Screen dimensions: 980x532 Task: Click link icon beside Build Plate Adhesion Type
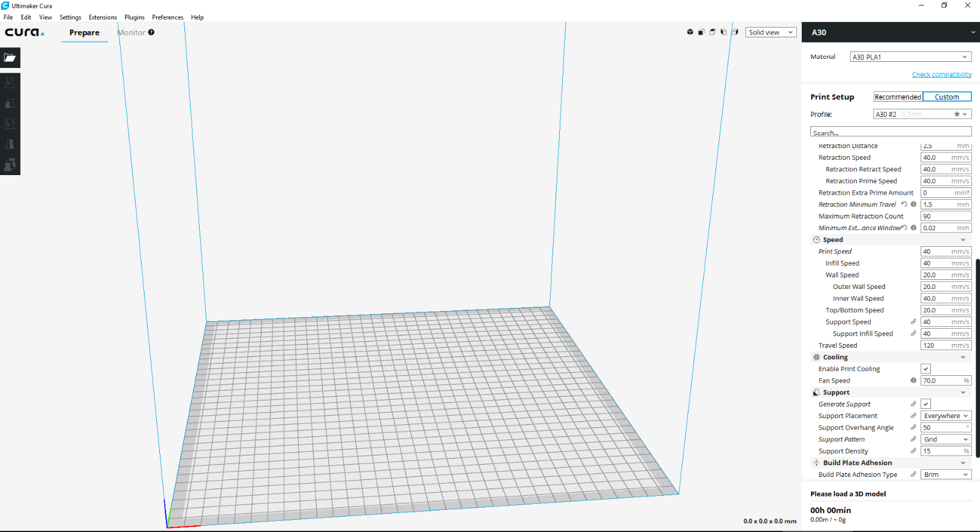913,474
